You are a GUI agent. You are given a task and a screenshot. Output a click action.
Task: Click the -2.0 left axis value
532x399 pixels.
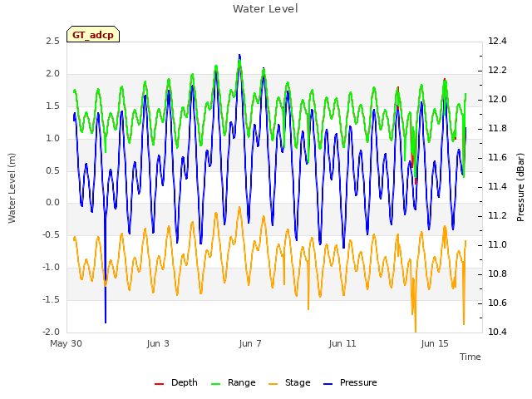(x=51, y=332)
